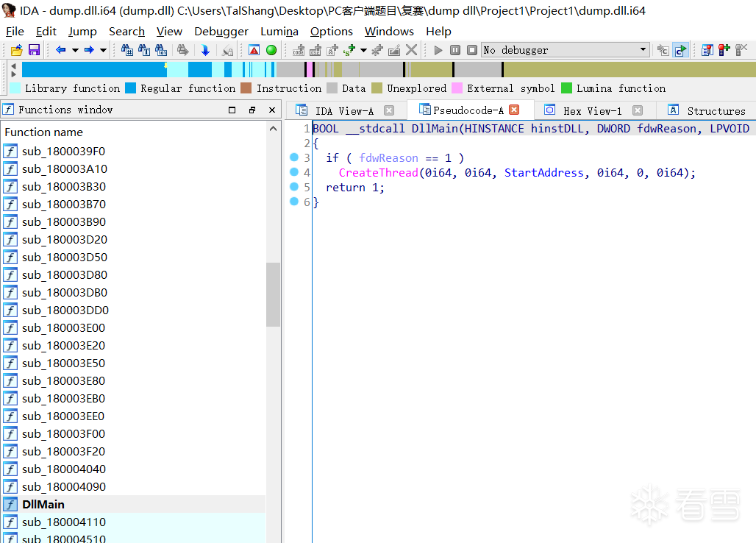Click the blue down arrow jump icon

click(205, 50)
